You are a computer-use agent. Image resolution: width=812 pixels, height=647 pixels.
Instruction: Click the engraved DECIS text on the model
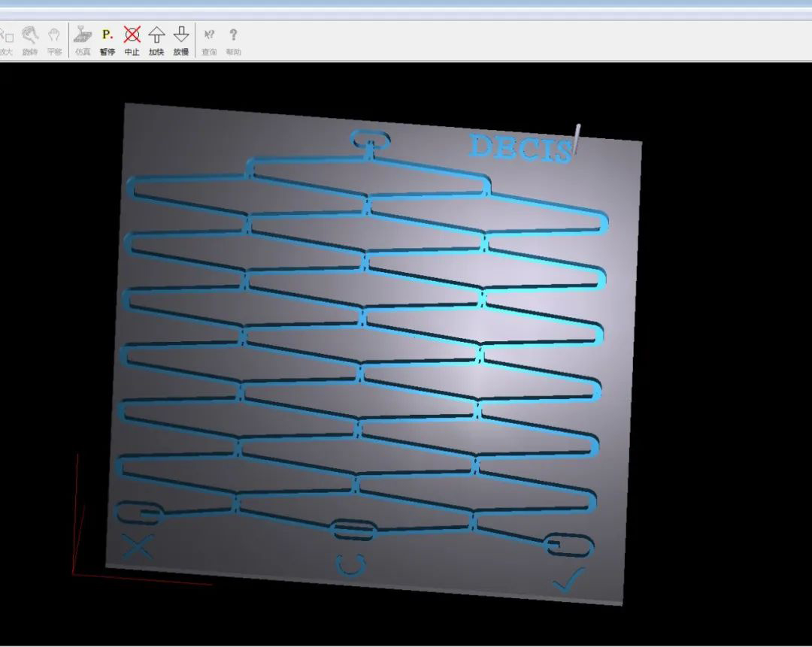tap(519, 147)
